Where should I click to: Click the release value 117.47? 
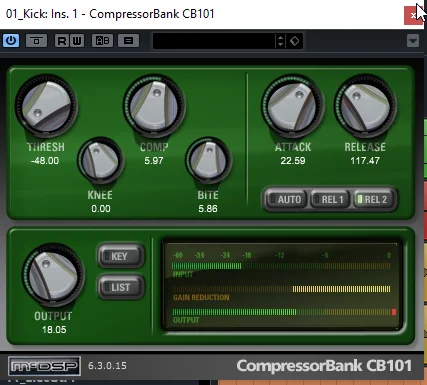pyautogui.click(x=365, y=161)
